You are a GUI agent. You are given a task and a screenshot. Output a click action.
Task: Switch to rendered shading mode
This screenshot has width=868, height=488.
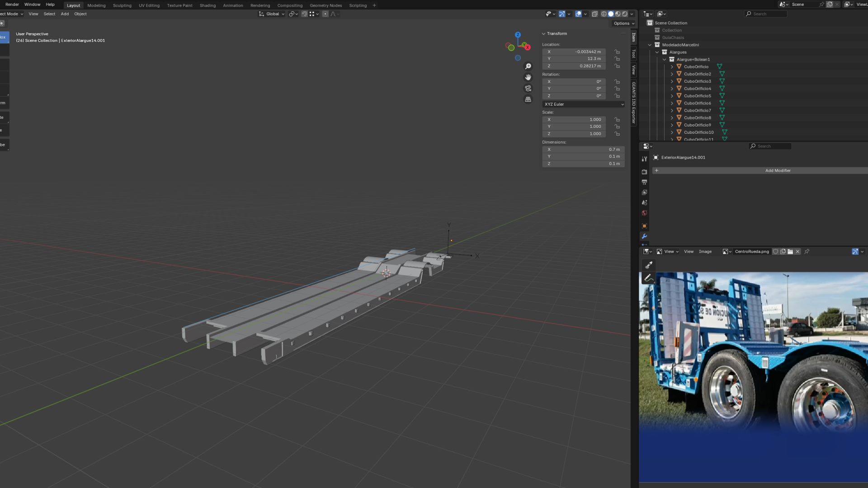tap(625, 14)
